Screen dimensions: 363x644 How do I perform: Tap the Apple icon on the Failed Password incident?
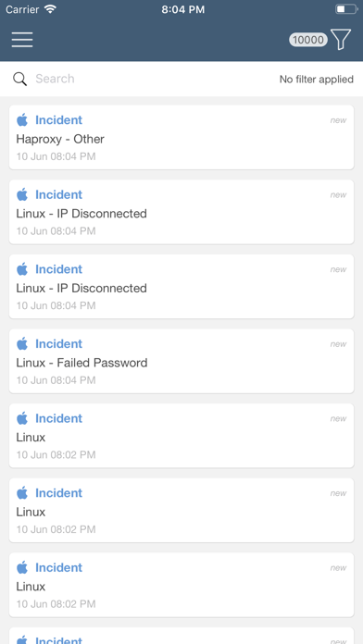[22, 344]
